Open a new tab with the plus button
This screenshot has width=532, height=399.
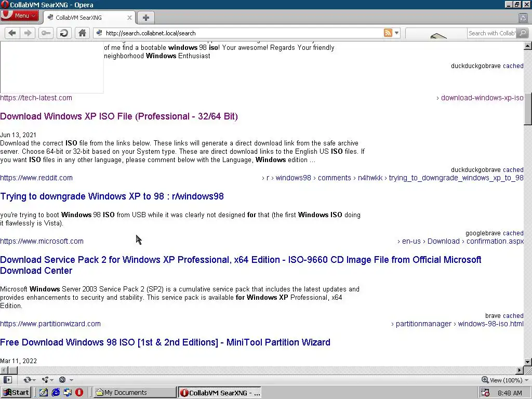(146, 18)
